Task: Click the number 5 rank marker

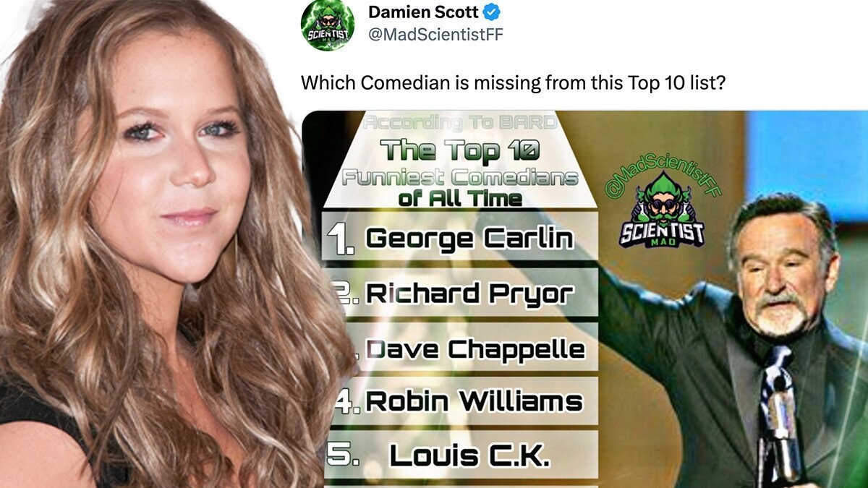Action: pyautogui.click(x=339, y=455)
